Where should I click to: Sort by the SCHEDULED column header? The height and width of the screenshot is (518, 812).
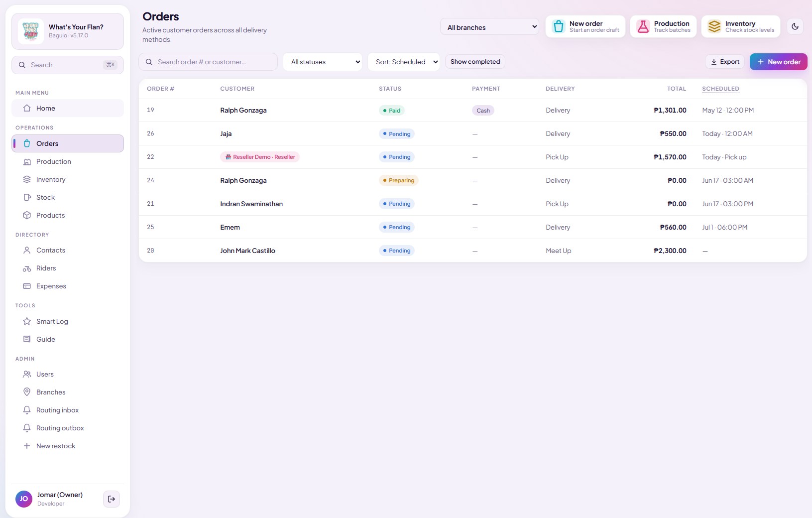[720, 89]
